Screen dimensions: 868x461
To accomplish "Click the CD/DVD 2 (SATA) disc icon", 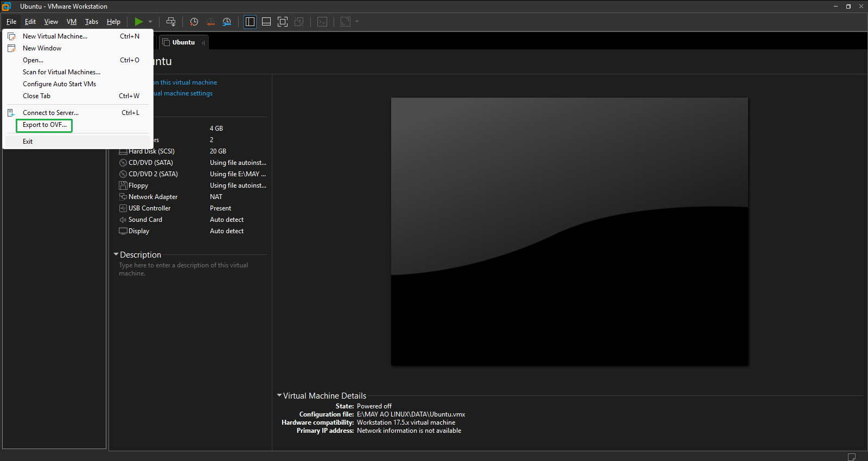I will [123, 174].
